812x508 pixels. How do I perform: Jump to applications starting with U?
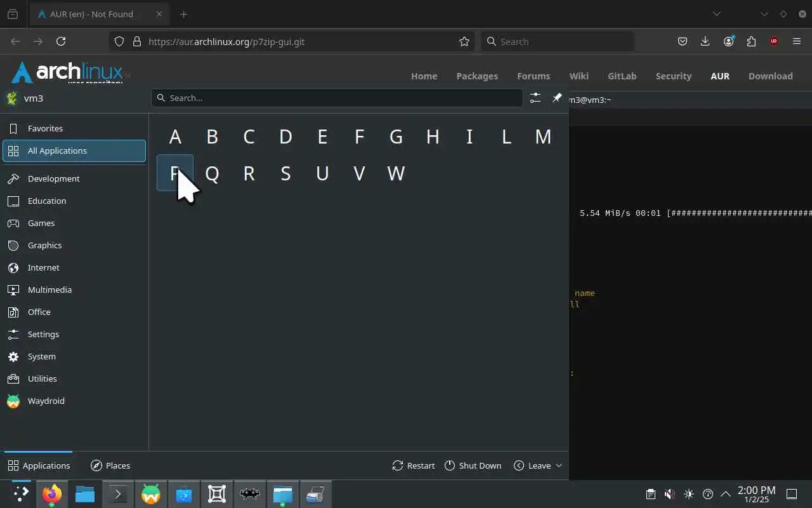[x=322, y=173]
